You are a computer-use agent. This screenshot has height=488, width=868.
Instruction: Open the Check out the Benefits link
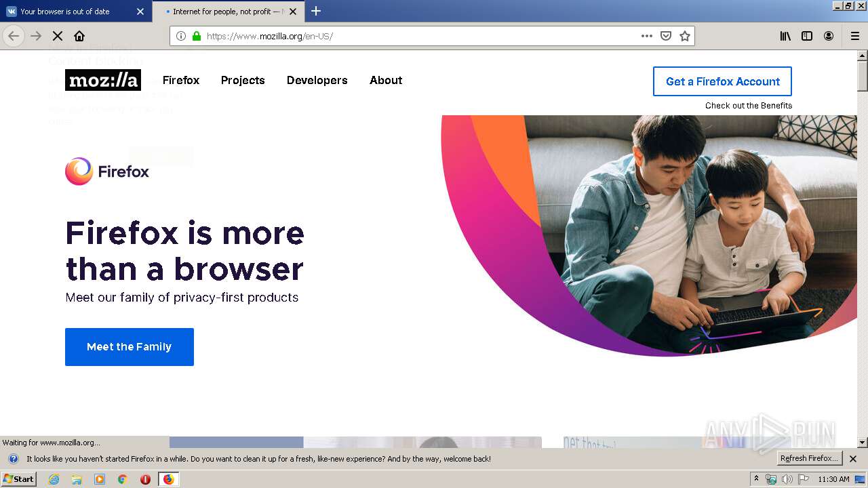(749, 105)
